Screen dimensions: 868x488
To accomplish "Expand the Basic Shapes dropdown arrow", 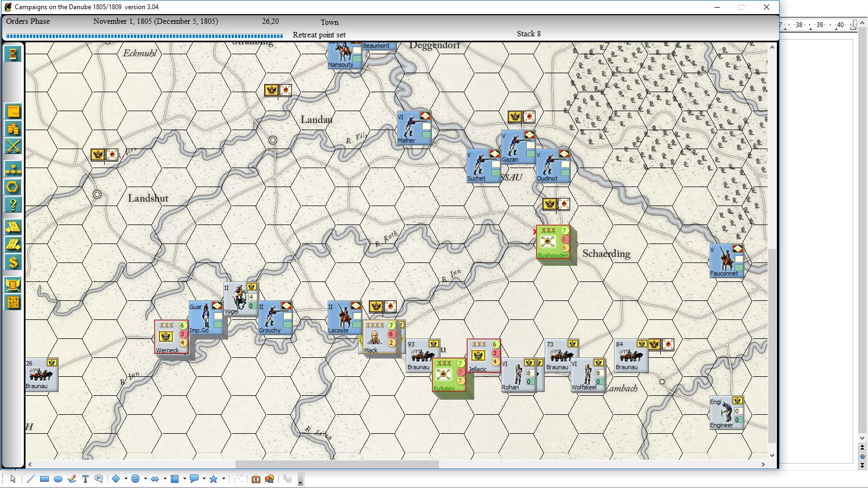I will point(126,479).
